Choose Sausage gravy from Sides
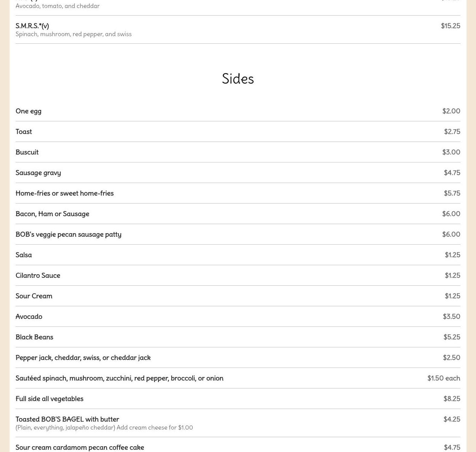The height and width of the screenshot is (452, 476). (238, 173)
